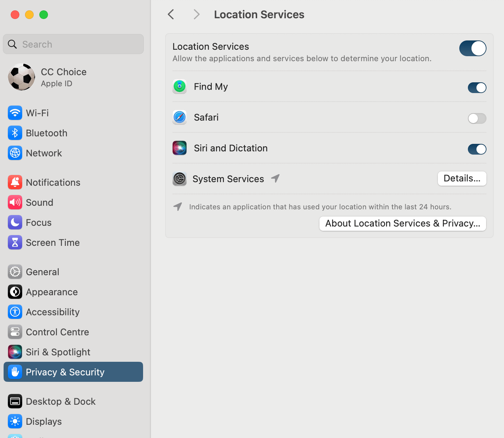This screenshot has height=438, width=504.
Task: Open System Services Details button
Action: coord(462,179)
